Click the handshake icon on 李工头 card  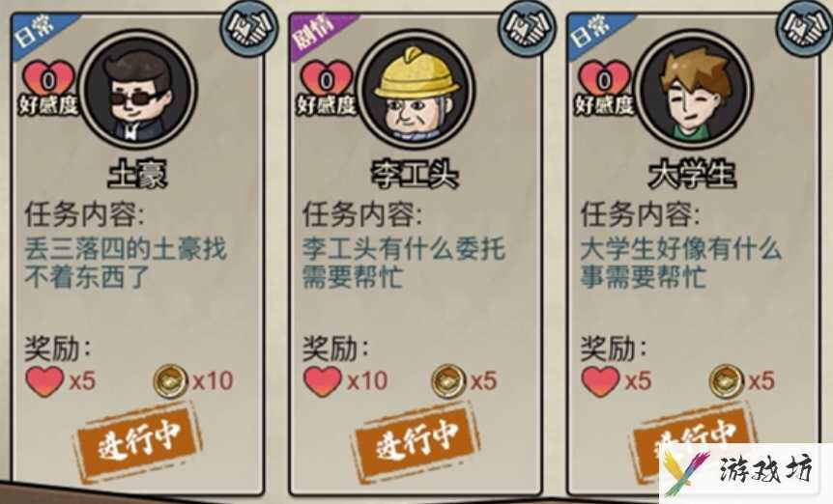point(527,26)
